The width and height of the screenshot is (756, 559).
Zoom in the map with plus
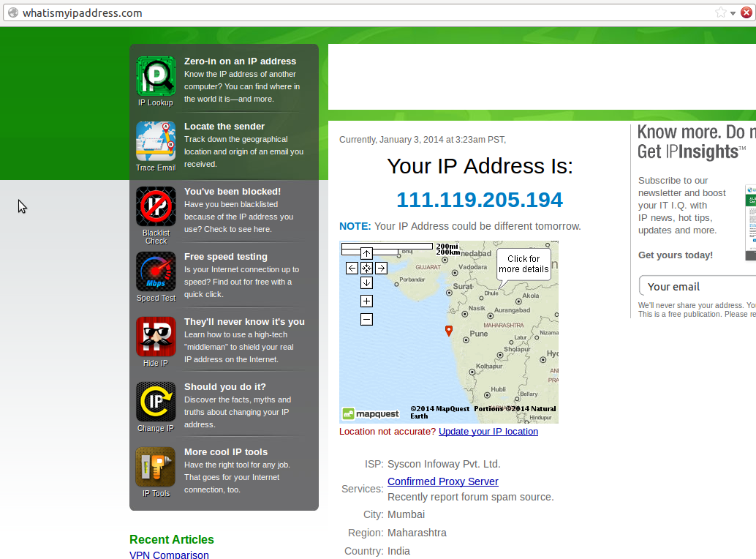tap(366, 301)
